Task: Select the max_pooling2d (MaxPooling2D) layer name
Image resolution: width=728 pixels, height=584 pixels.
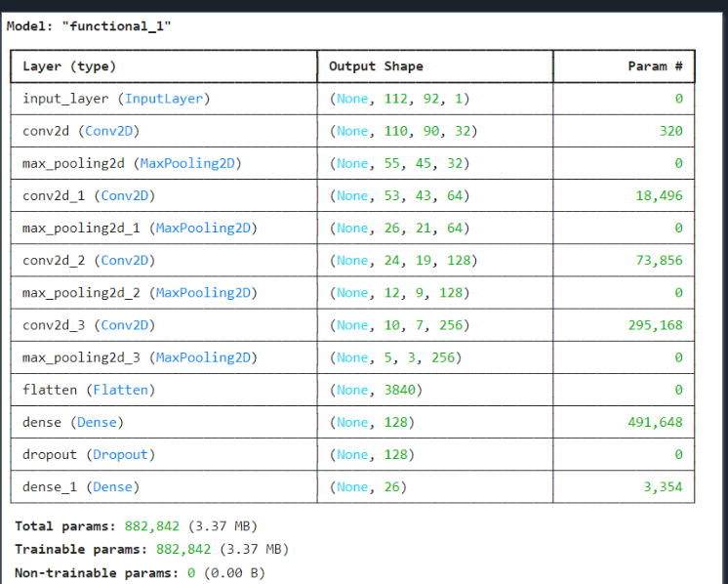Action: coord(133,163)
